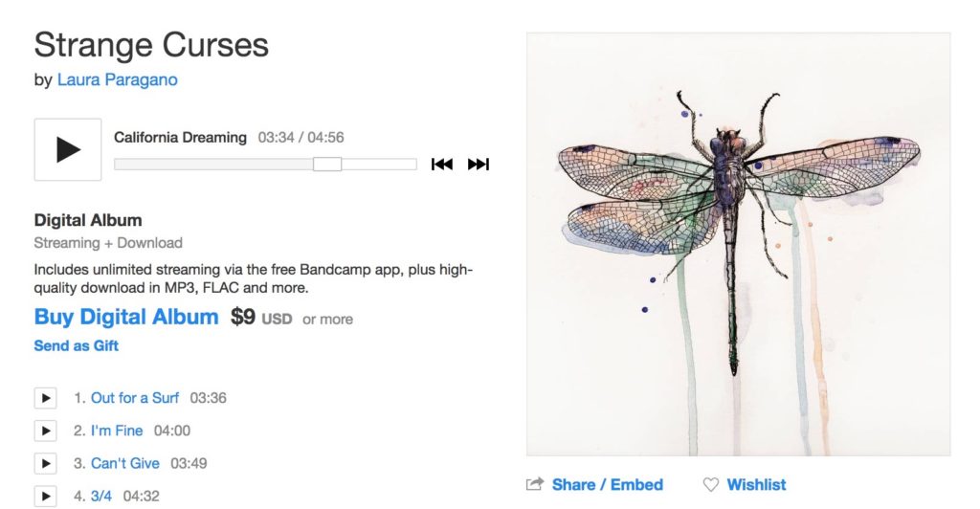Choose Send as Gift

(x=77, y=346)
